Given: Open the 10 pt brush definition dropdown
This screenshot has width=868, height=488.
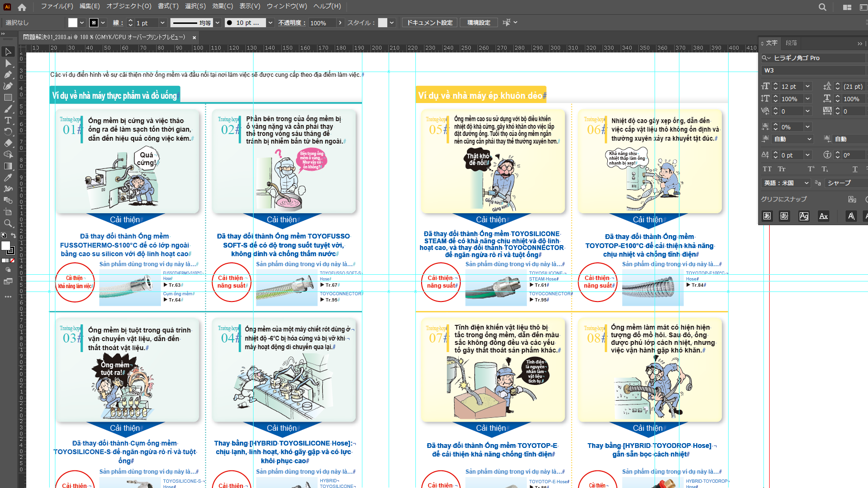Looking at the screenshot, I should point(270,22).
